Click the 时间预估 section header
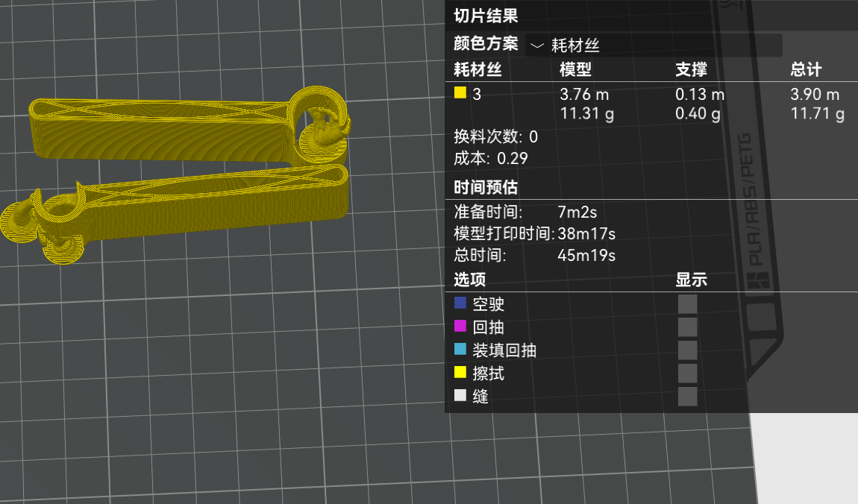Viewport: 858px width, 504px height. [486, 187]
